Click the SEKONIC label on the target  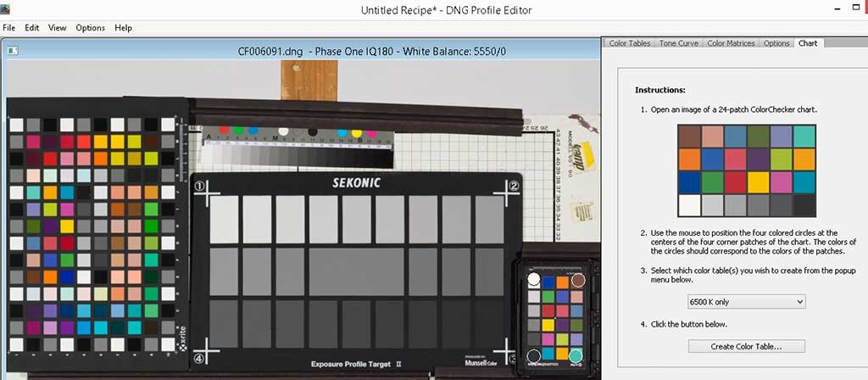357,183
